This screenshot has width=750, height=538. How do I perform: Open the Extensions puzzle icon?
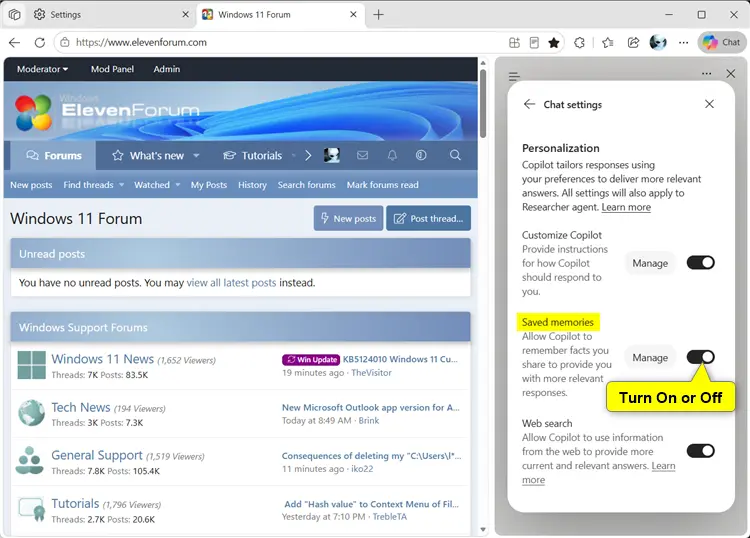[x=579, y=43]
